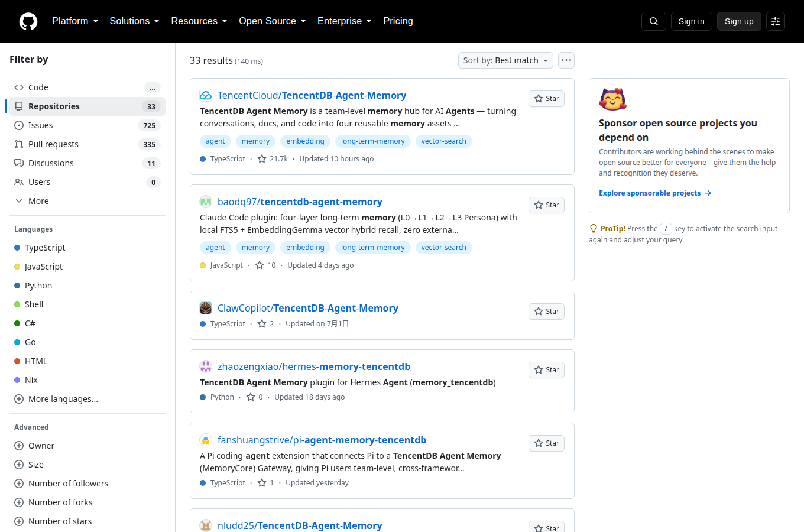Filter by Nix language
This screenshot has width=804, height=532.
point(87,380)
